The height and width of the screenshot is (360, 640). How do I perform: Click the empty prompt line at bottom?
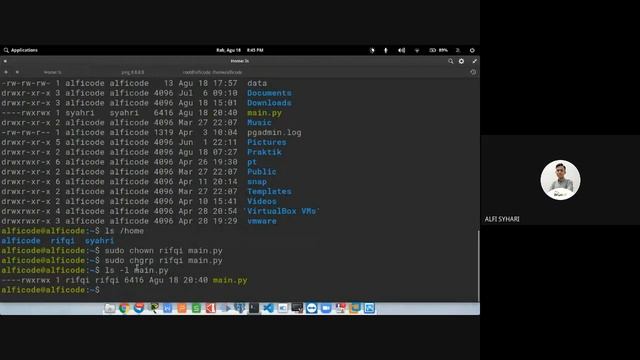coord(239,290)
